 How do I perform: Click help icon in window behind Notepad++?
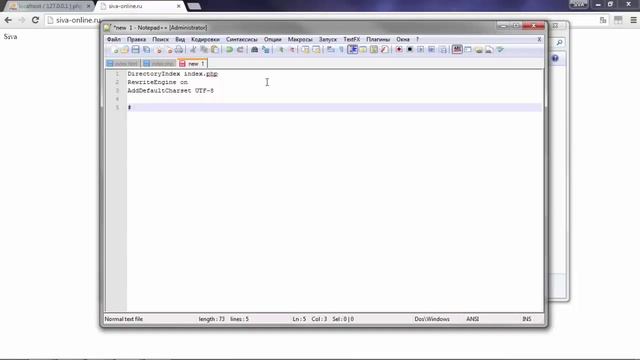(x=555, y=58)
